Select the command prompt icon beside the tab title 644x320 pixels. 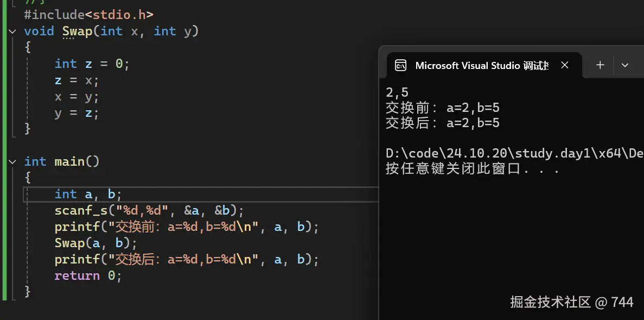pos(400,65)
